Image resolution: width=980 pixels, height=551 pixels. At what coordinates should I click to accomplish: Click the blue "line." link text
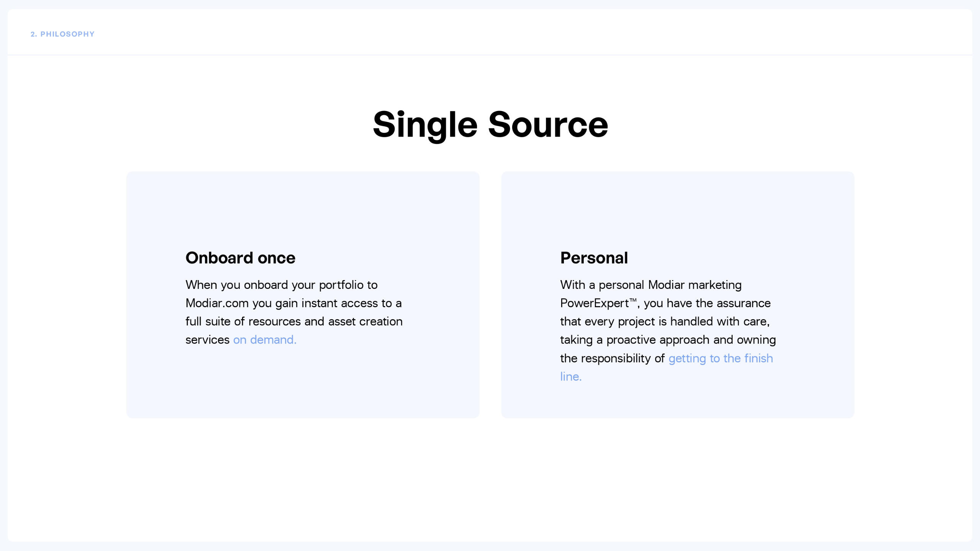point(571,377)
